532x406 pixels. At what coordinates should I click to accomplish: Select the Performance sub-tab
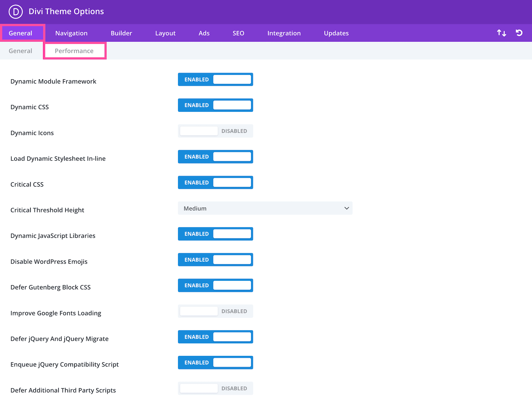coord(74,51)
